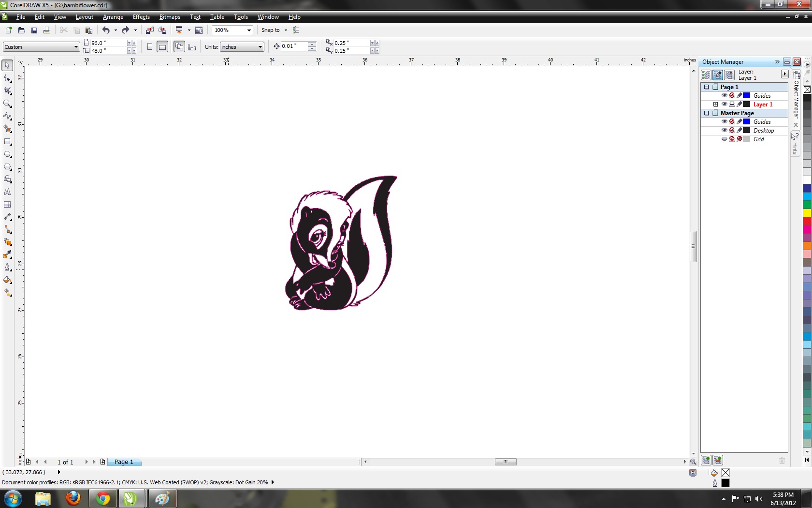Open the undo history dropdown arrow
The image size is (812, 508).
coord(115,30)
